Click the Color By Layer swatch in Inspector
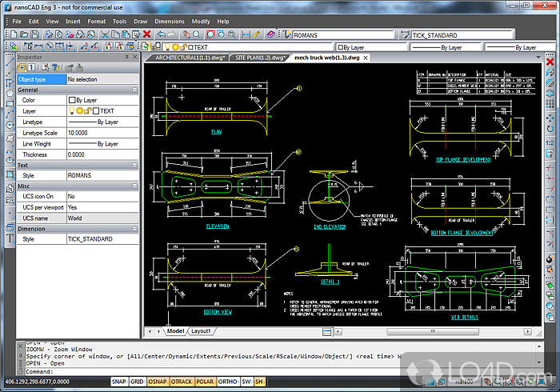The image size is (560, 392). (72, 100)
